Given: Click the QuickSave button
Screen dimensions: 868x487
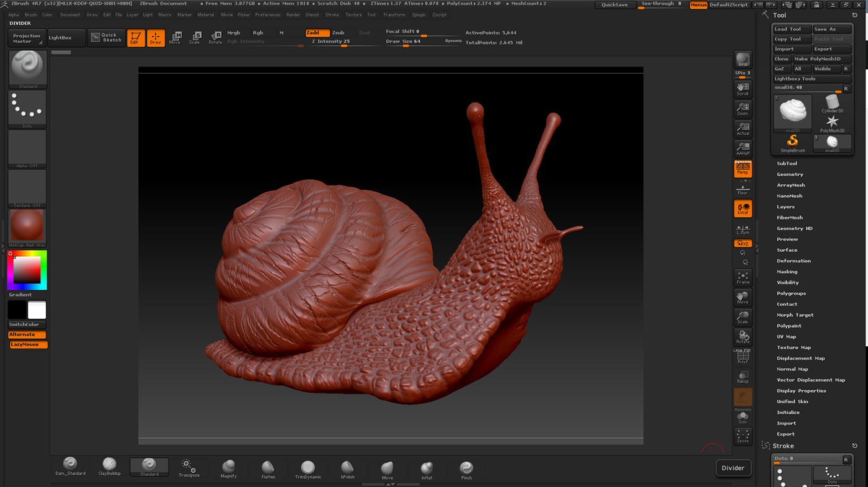Looking at the screenshot, I should (x=615, y=4).
